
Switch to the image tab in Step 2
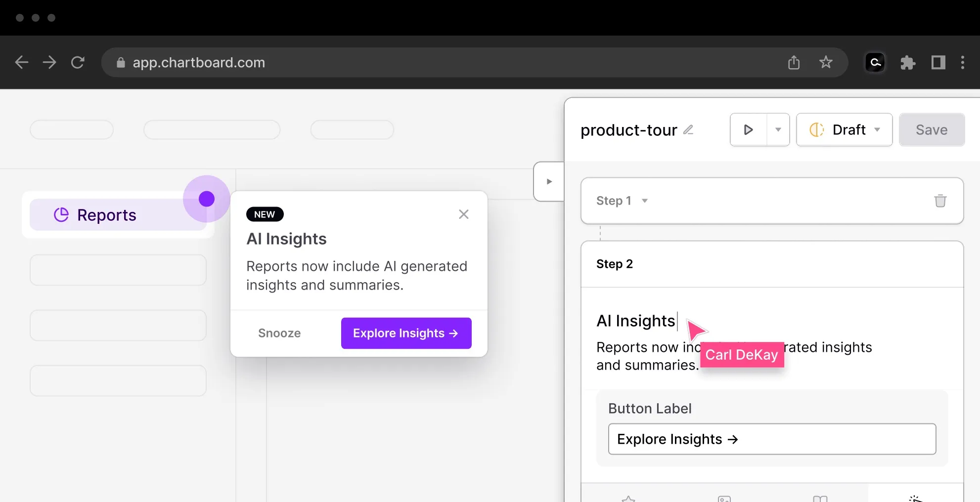coord(724,498)
